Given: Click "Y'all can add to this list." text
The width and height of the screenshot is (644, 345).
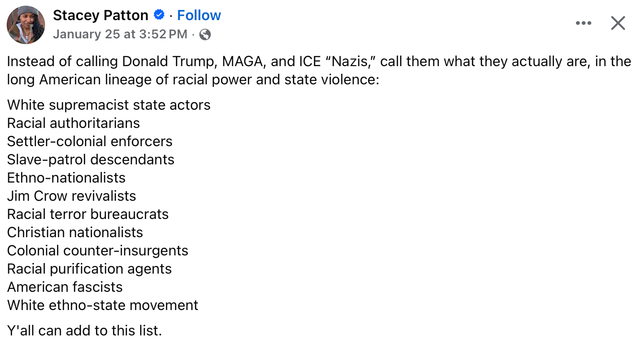Looking at the screenshot, I should point(84,330).
